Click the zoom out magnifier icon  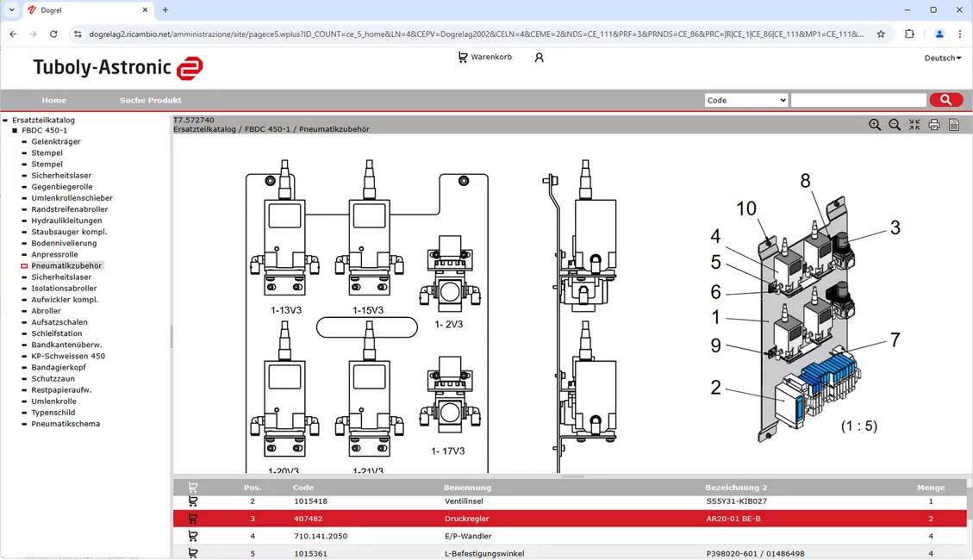click(x=895, y=125)
